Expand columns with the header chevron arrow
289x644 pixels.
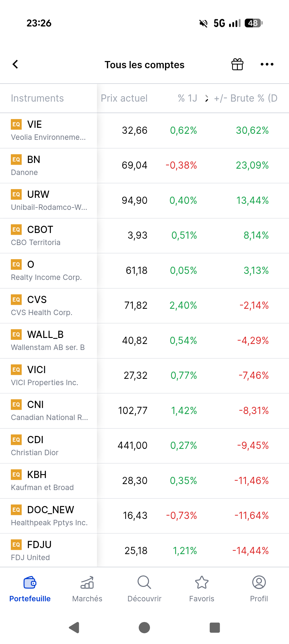pyautogui.click(x=207, y=98)
